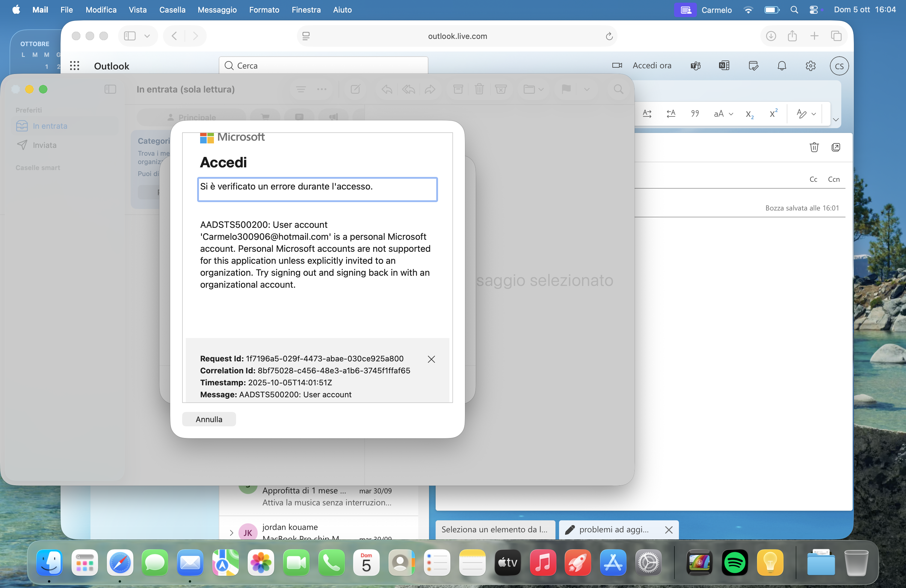
Task: Share the page from Safari toolbar
Action: pyautogui.click(x=792, y=36)
